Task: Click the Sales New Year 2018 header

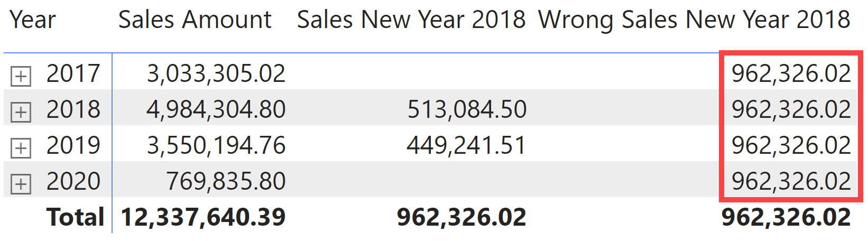Action: 411,20
